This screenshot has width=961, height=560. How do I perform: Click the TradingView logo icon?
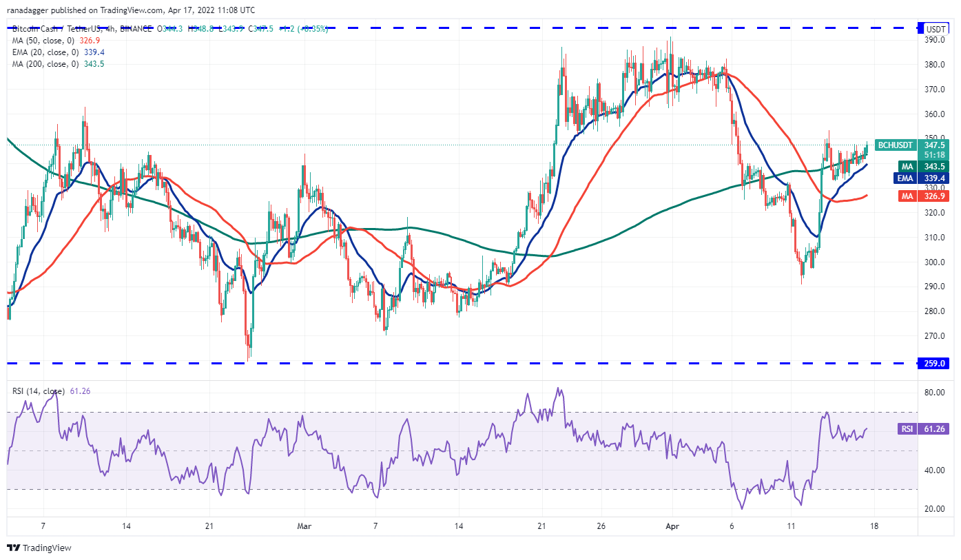[14, 548]
